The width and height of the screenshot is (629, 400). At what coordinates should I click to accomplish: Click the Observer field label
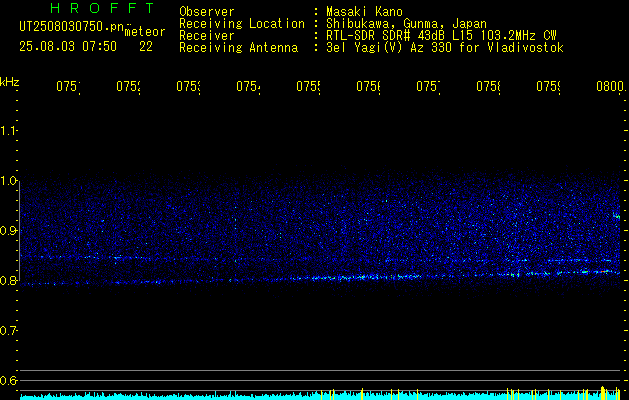point(207,12)
